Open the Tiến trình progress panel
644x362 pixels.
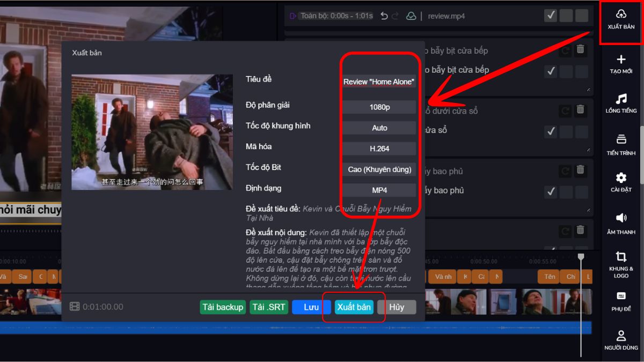click(621, 144)
